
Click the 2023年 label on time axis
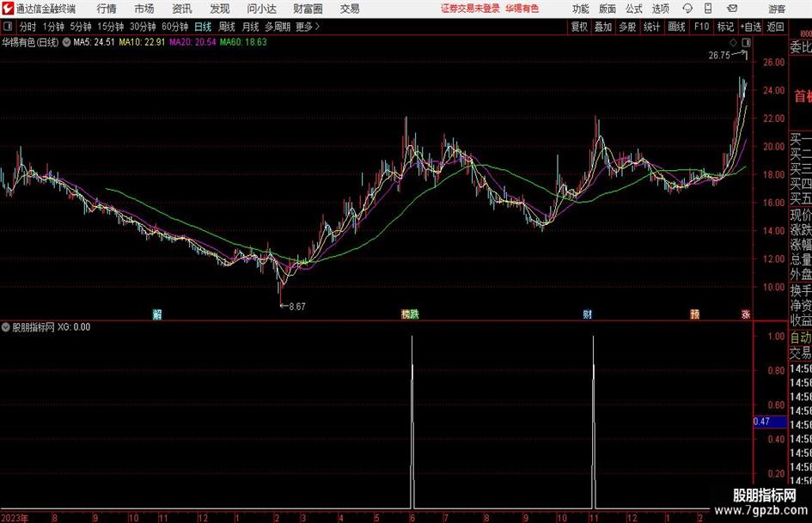(15, 518)
